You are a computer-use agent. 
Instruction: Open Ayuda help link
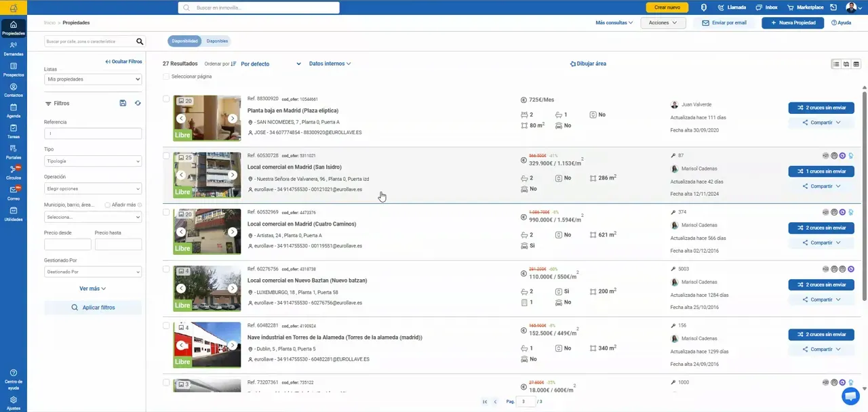coord(841,22)
